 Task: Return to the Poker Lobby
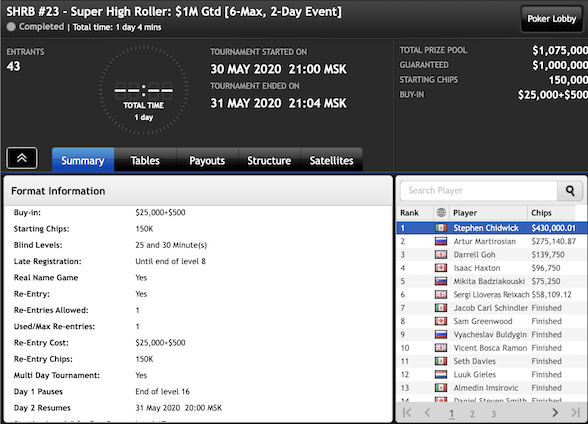(x=552, y=19)
